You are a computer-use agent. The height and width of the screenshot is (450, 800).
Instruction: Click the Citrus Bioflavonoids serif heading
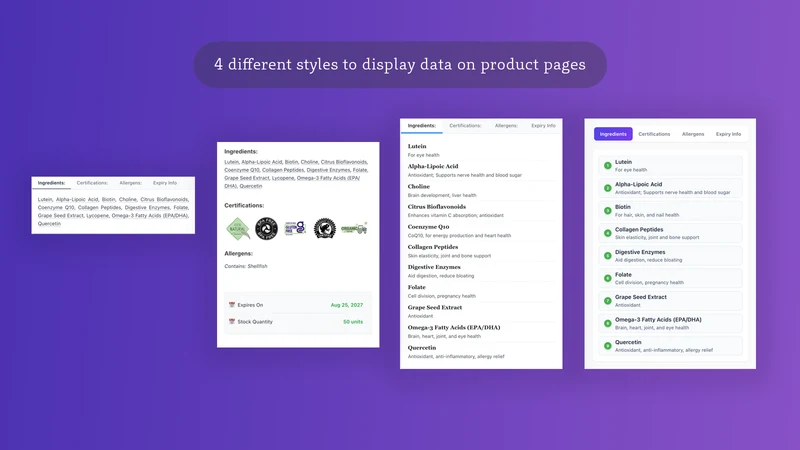436,207
